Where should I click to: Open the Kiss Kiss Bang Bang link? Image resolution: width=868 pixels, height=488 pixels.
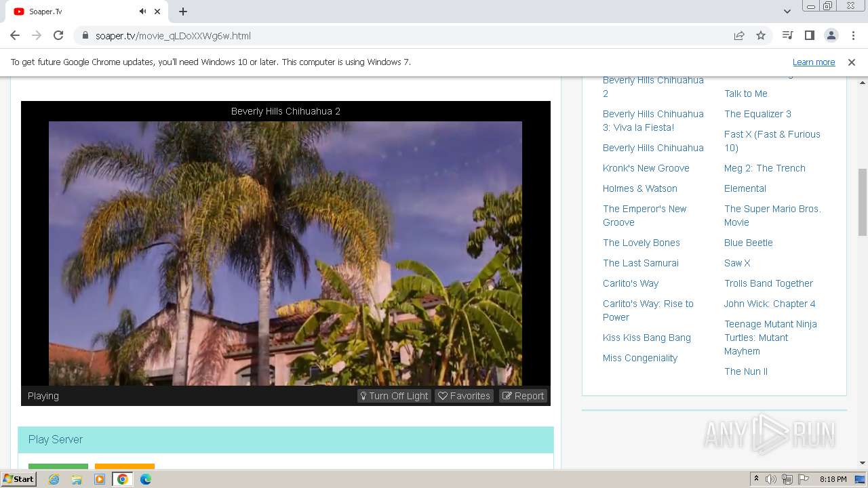coord(647,338)
